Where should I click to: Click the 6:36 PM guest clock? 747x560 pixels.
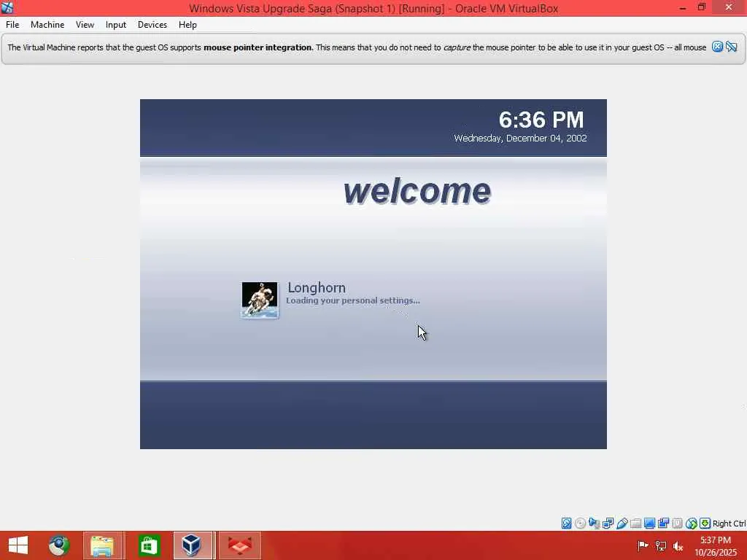pyautogui.click(x=541, y=119)
